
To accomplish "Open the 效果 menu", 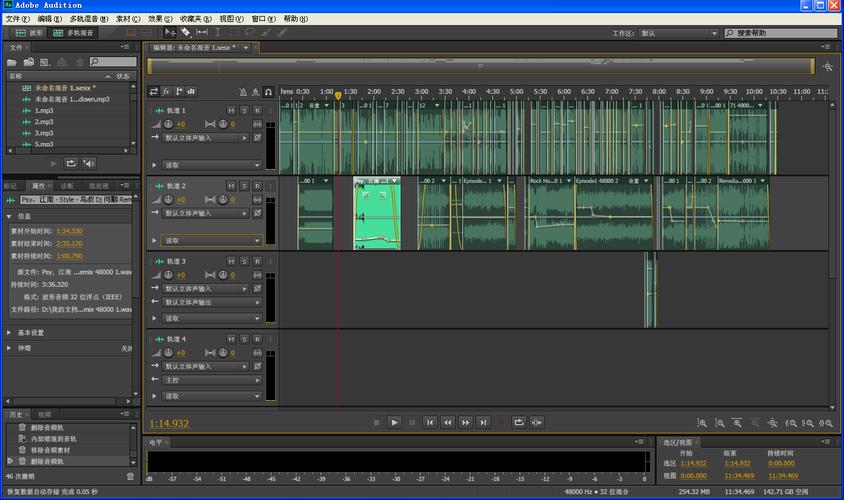I will pos(159,18).
